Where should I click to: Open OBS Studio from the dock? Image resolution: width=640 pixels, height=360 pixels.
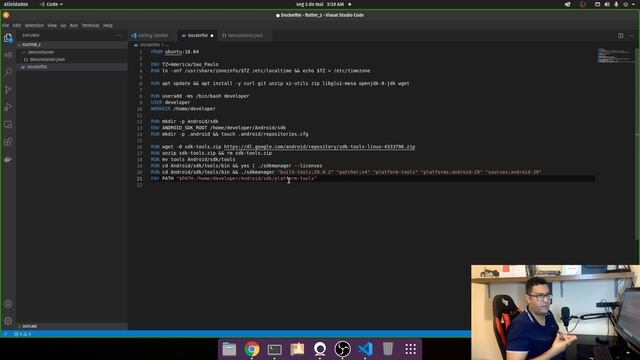pyautogui.click(x=342, y=349)
